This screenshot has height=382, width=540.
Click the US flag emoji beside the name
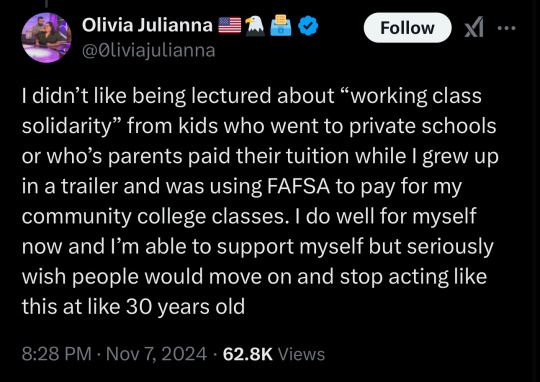(230, 25)
